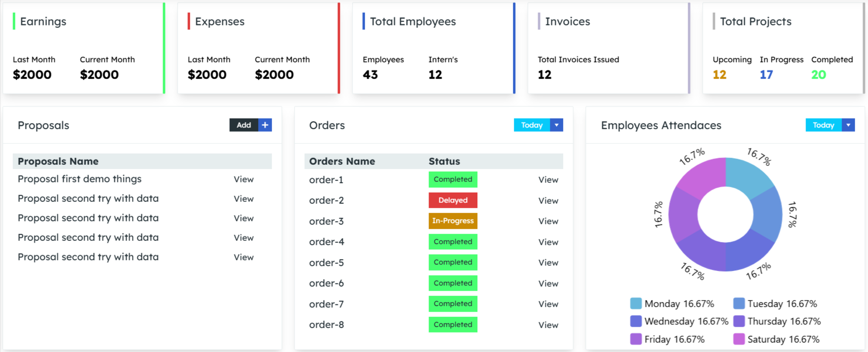The image size is (868, 352).
Task: Toggle Saturday legend entry in chart
Action: click(x=776, y=339)
